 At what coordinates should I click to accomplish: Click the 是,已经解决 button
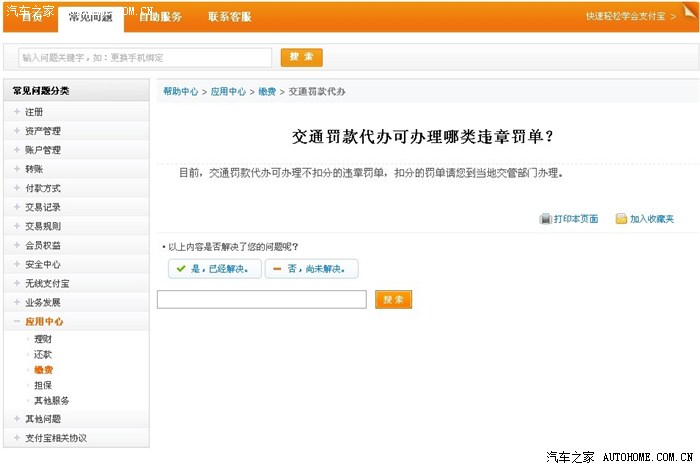coord(215,269)
